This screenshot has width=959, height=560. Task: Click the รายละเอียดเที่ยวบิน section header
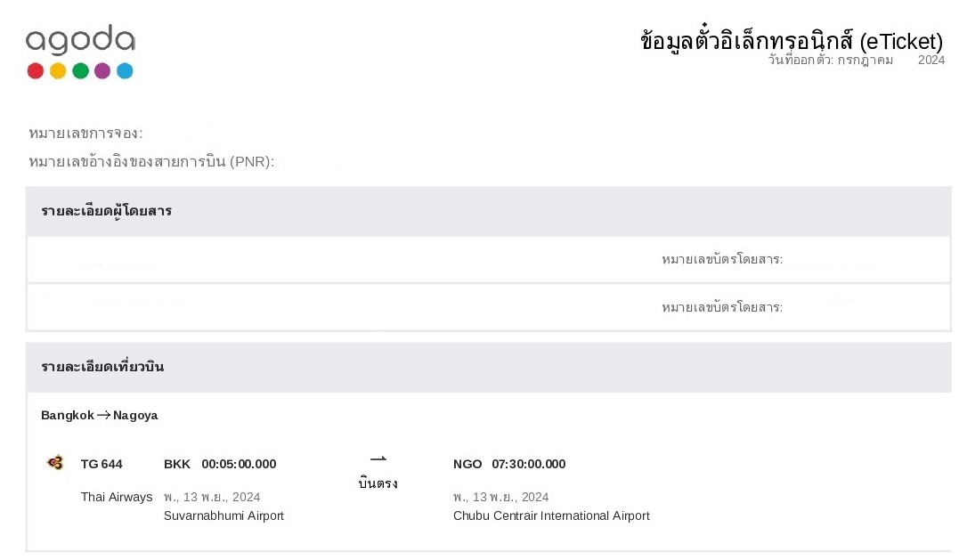(102, 367)
